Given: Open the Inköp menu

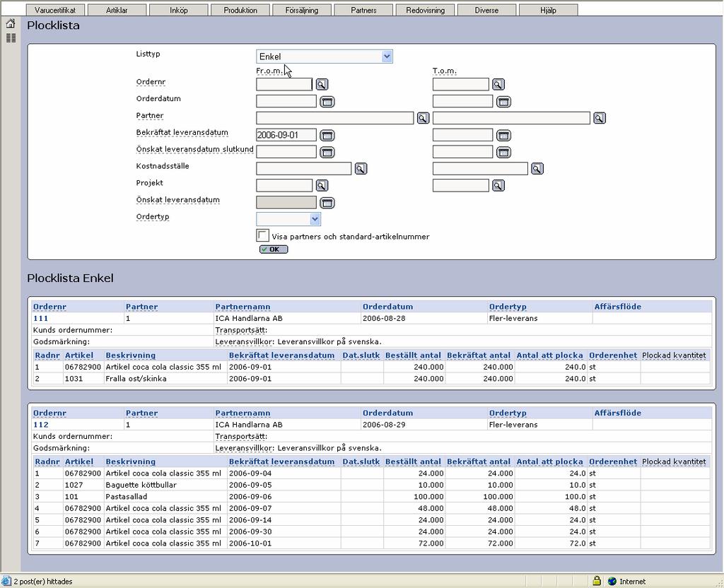Looking at the screenshot, I should (x=179, y=10).
